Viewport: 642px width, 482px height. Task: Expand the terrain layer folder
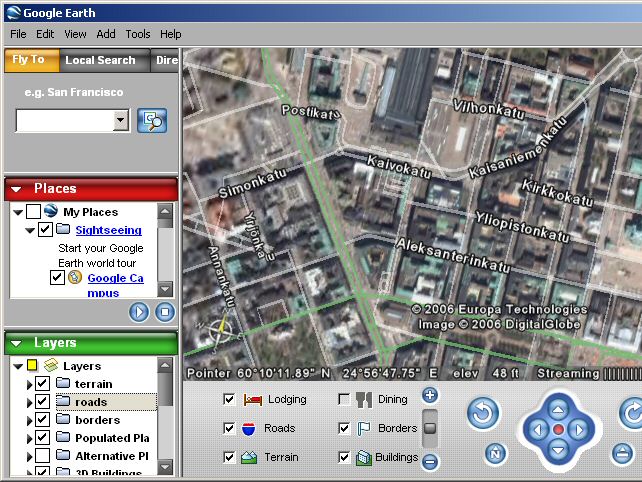tap(29, 385)
